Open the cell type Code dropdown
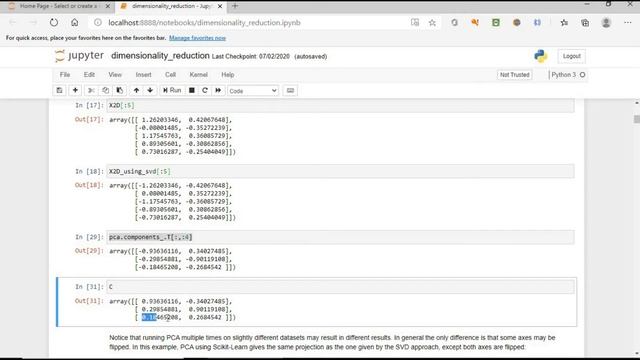The width and height of the screenshot is (640, 360). (x=253, y=91)
